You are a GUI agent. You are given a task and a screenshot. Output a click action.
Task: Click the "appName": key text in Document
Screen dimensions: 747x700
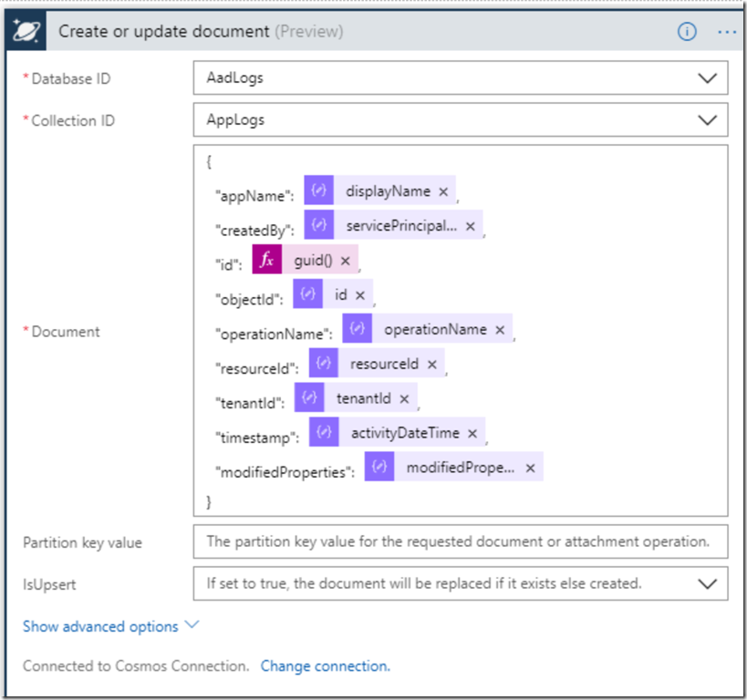point(254,196)
